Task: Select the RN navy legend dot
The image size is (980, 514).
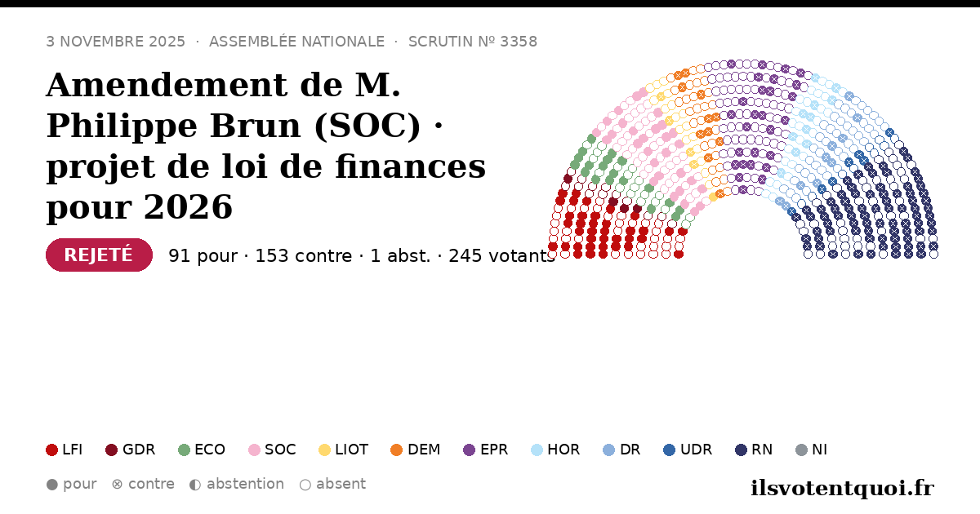Action: click(741, 450)
